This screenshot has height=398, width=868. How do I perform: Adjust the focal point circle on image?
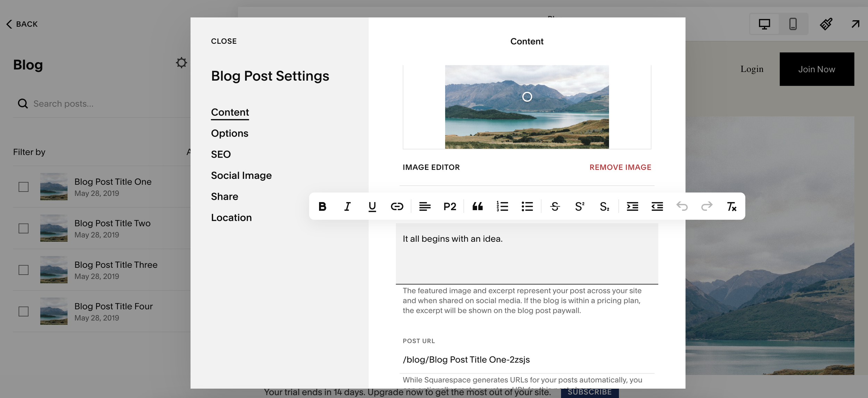[527, 97]
